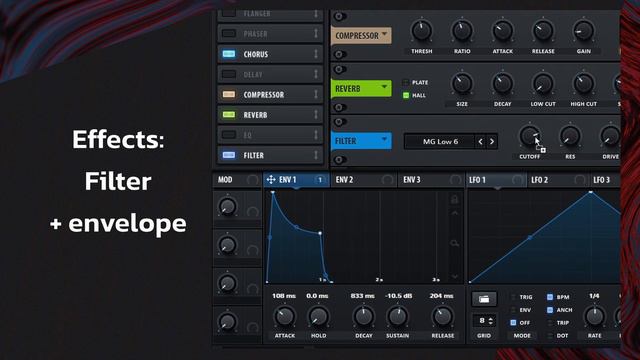Click the Compressor Thresh knob
This screenshot has width=640, height=360.
pyautogui.click(x=422, y=31)
